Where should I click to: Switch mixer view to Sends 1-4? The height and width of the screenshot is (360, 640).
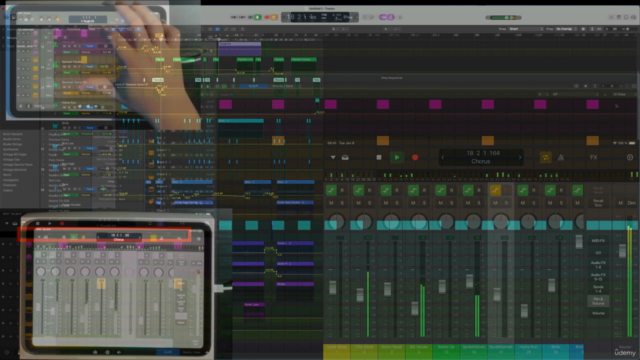click(x=598, y=289)
